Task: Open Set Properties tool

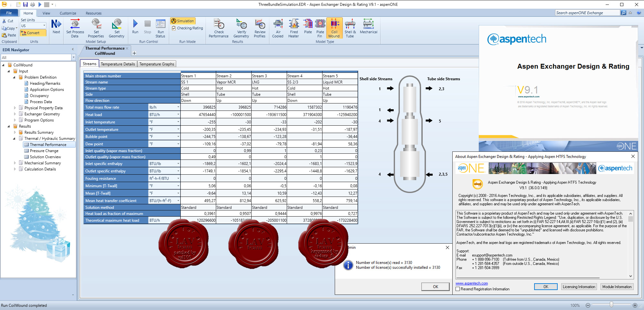Action: 96,28
